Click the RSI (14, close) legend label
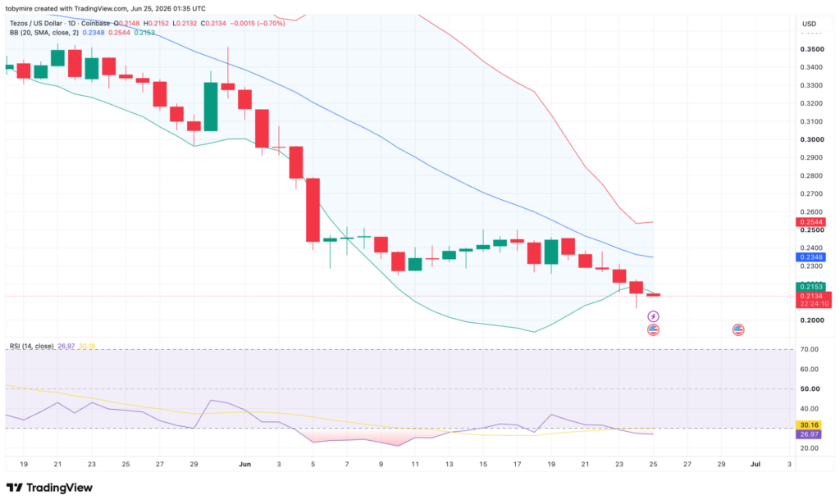840x504 pixels. click(32, 346)
